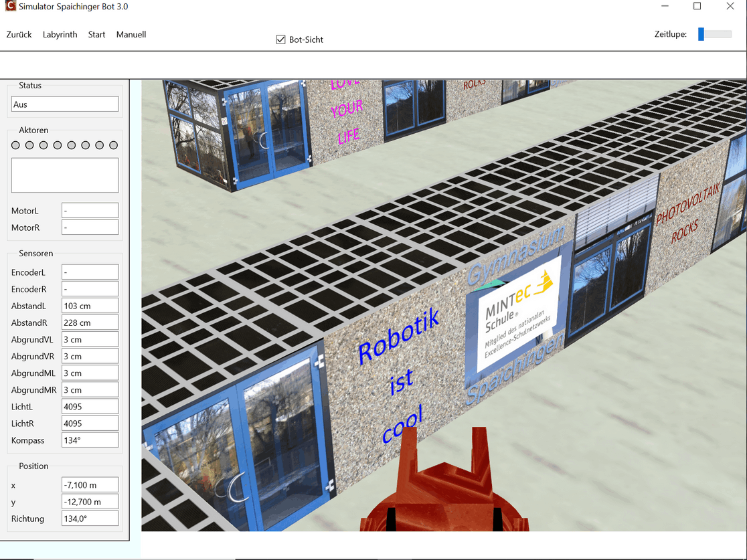Open the Labyrinth menu
747x560 pixels.
click(60, 35)
